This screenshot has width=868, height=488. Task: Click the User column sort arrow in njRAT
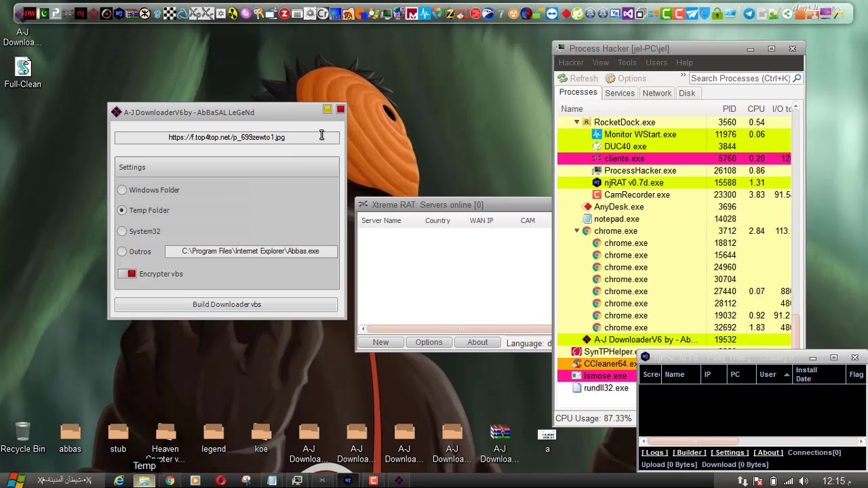[x=787, y=374]
